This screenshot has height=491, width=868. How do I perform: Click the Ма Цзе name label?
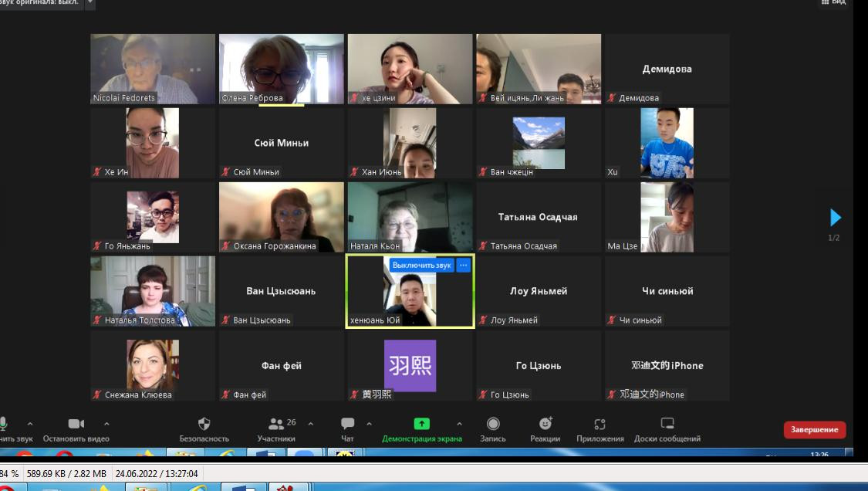pyautogui.click(x=622, y=246)
